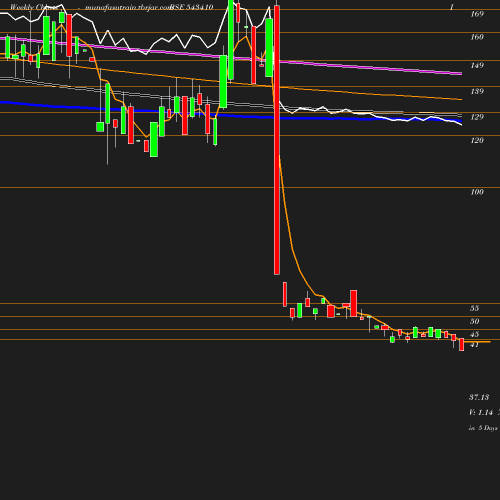
Task: Click the "139" price axis label
Action: click(477, 91)
